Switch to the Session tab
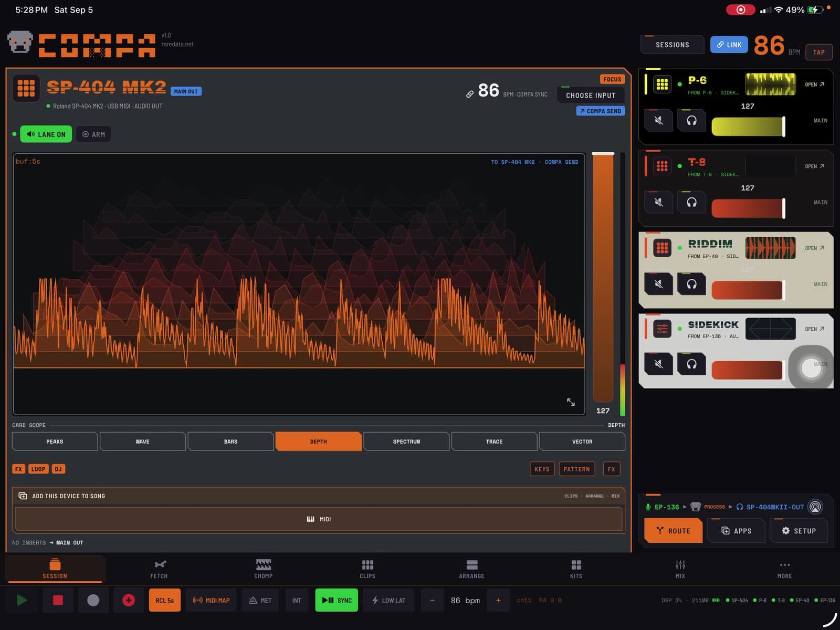Image resolution: width=840 pixels, height=630 pixels. click(x=55, y=569)
